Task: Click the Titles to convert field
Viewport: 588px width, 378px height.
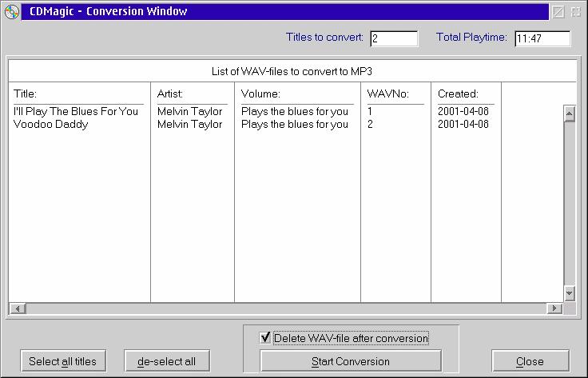Action: 394,38
